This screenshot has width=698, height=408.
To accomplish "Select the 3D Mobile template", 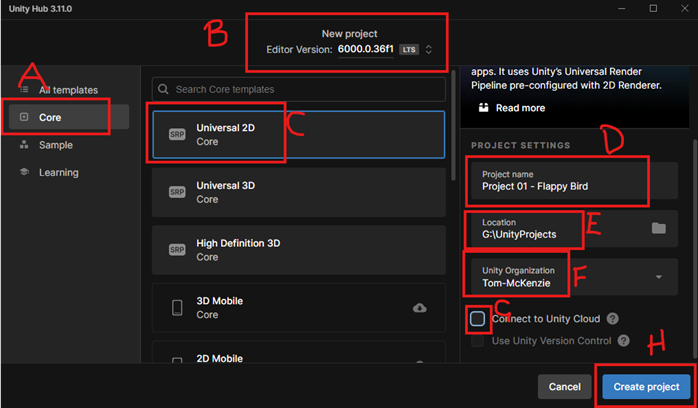I will [x=299, y=307].
